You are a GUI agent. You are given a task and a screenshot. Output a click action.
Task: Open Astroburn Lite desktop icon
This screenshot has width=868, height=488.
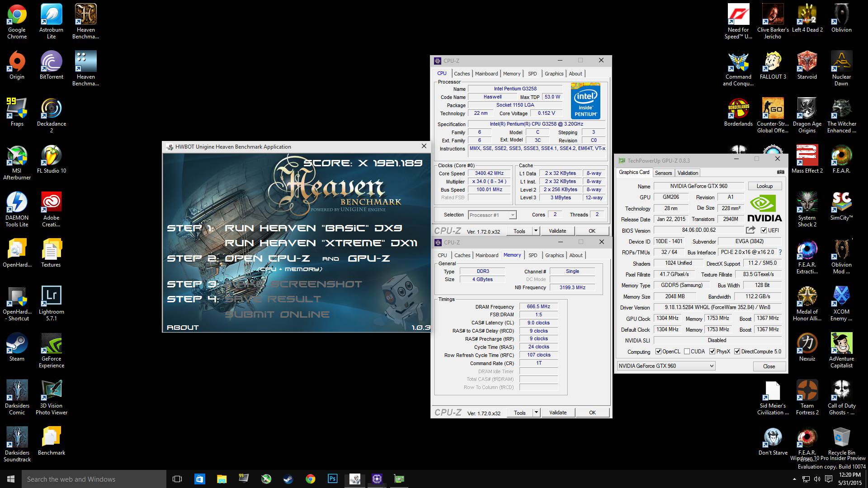point(51,21)
